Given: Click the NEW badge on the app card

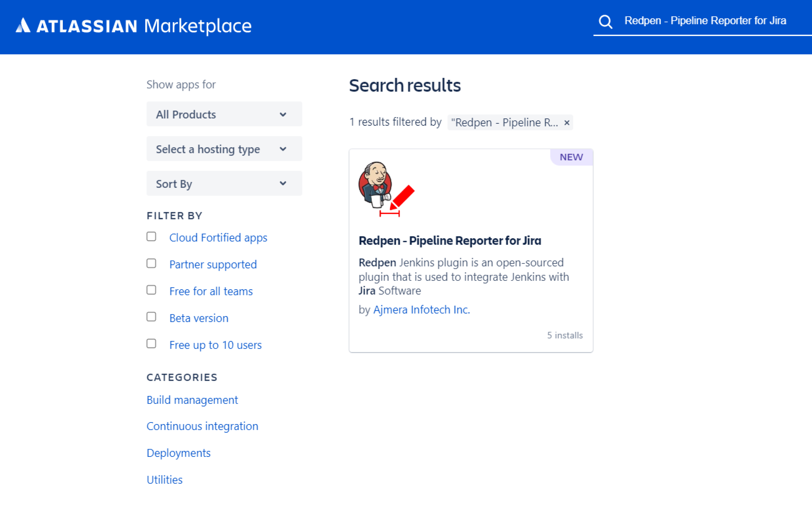Looking at the screenshot, I should (x=572, y=157).
